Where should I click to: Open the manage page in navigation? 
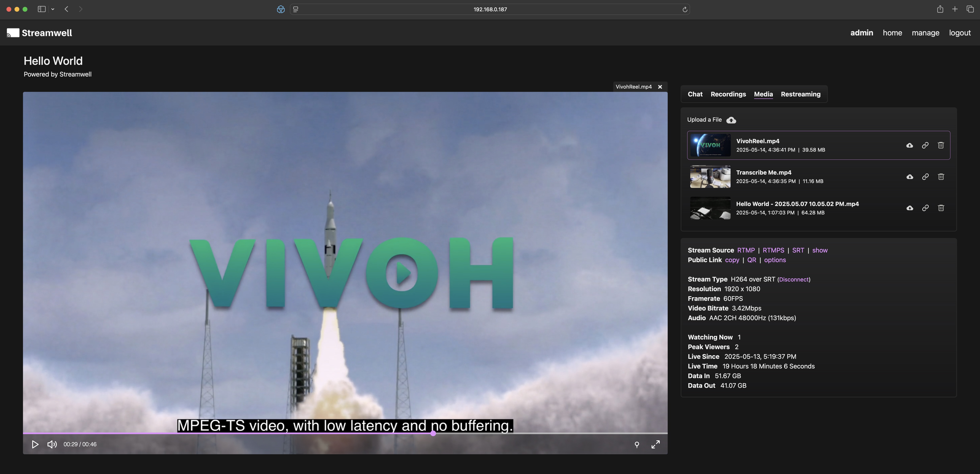pos(925,33)
